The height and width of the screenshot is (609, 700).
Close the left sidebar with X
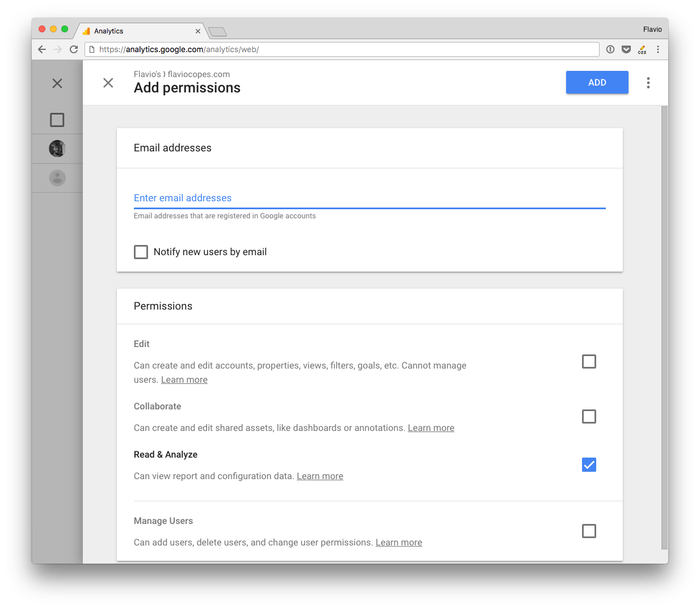[x=57, y=83]
